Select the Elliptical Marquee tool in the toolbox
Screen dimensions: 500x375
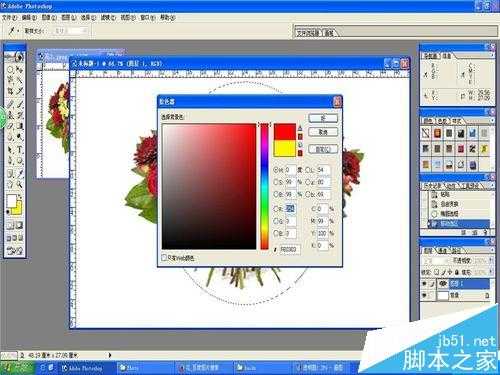click(x=10, y=70)
